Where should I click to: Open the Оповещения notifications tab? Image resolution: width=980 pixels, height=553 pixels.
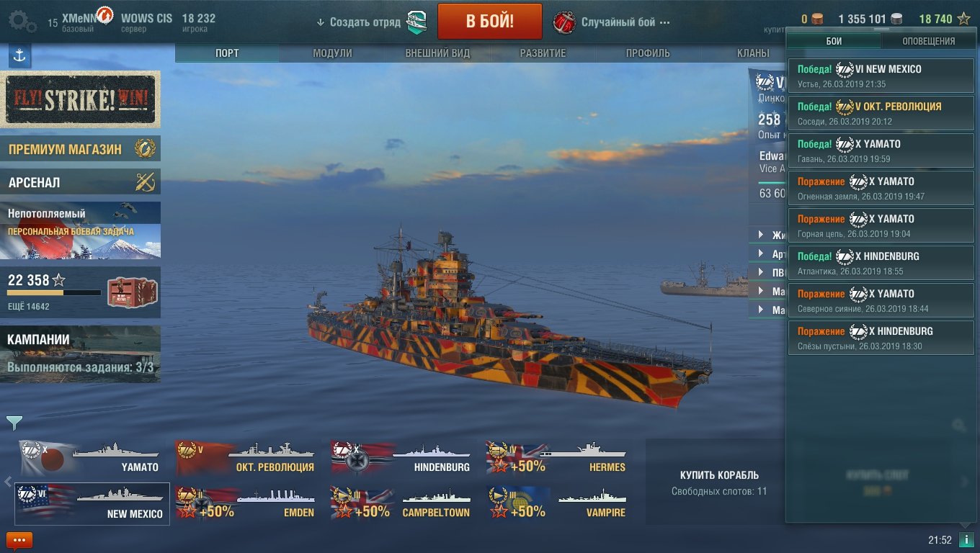(929, 41)
